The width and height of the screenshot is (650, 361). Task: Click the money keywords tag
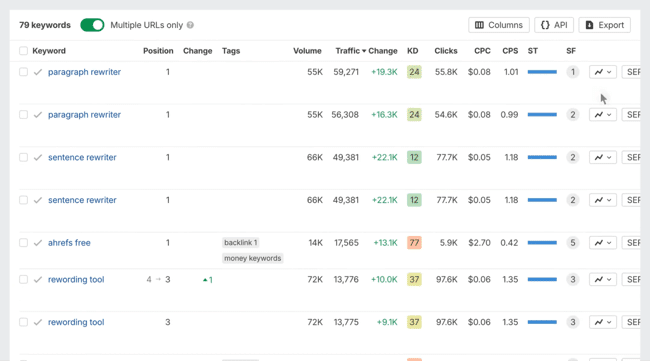[x=252, y=259]
